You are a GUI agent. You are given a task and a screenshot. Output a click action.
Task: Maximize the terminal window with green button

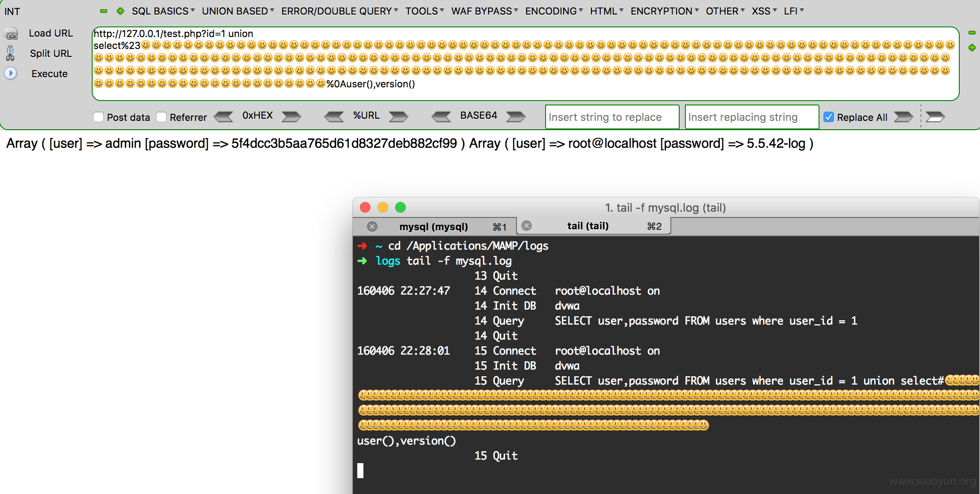click(400, 207)
